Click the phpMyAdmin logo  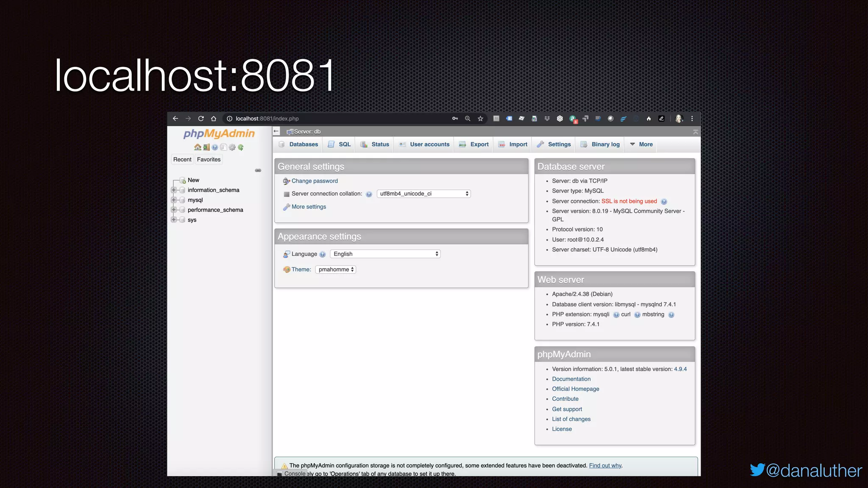click(x=219, y=133)
